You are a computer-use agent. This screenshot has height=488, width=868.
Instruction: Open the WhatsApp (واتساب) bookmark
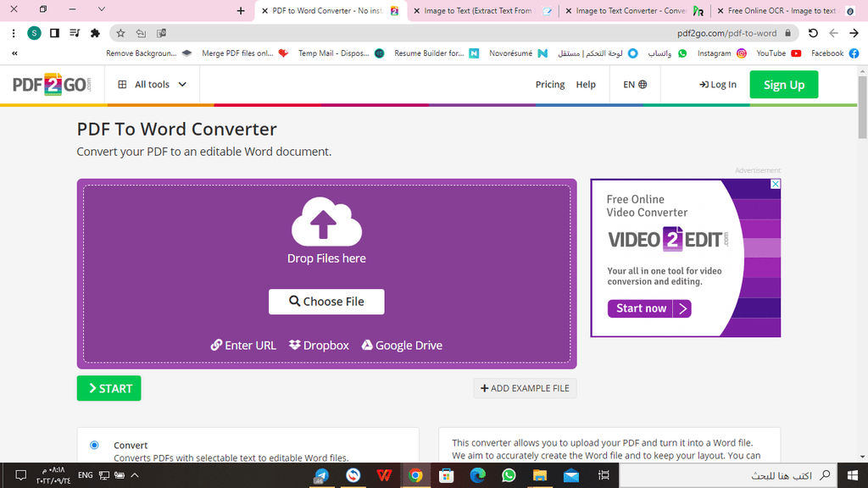pyautogui.click(x=667, y=53)
